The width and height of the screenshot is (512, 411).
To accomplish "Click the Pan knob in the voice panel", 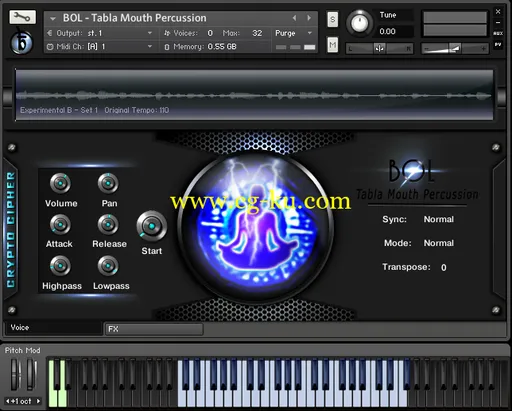I will coord(108,184).
